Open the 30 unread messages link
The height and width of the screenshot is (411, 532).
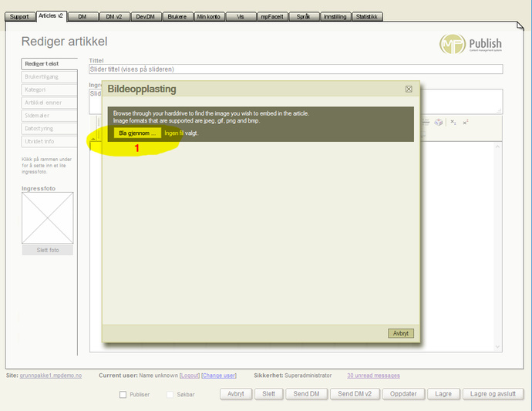373,376
